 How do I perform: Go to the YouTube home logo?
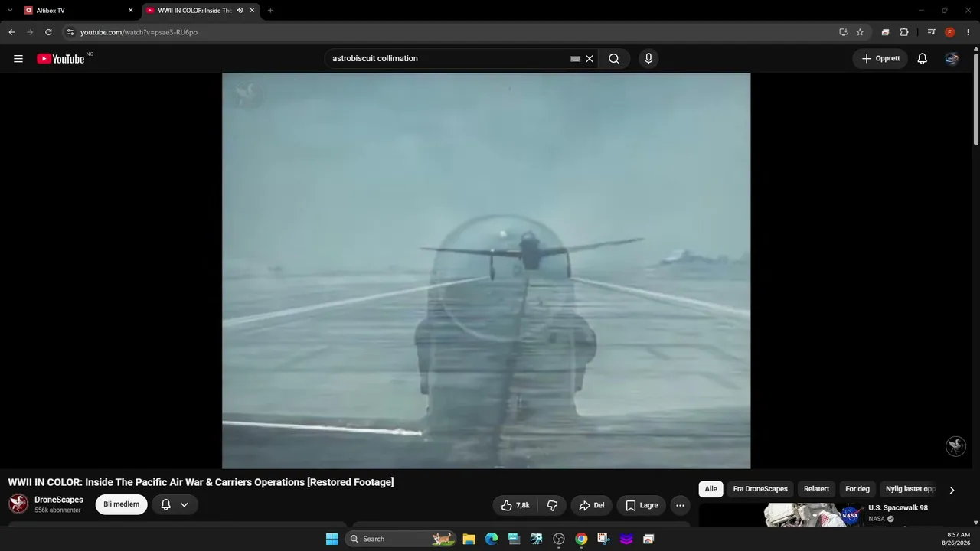point(60,59)
